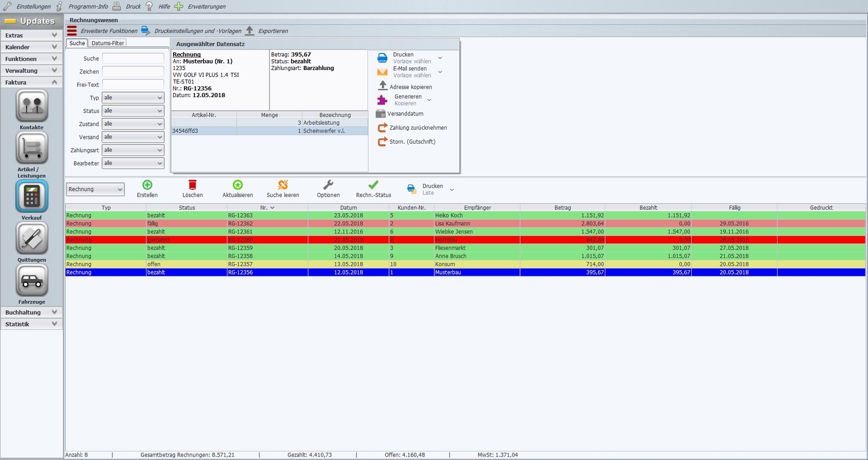This screenshot has height=460, width=868.
Task: Click the Zeichen input field
Action: click(x=133, y=71)
